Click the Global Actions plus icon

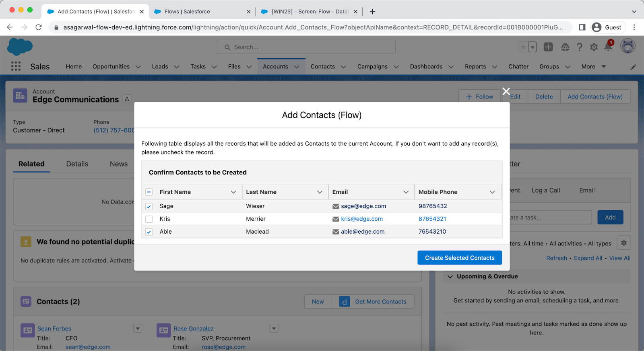pos(548,47)
